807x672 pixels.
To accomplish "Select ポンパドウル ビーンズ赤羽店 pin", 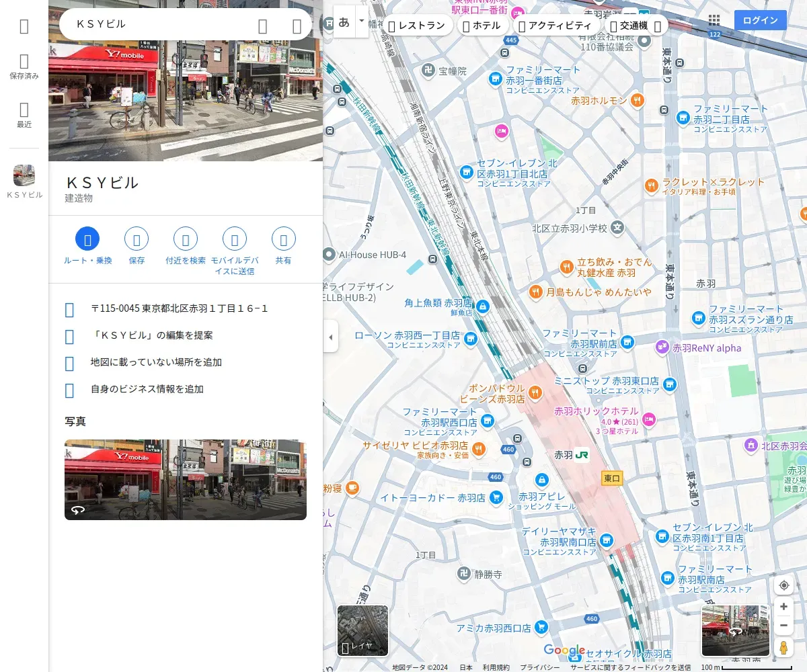I will tap(535, 392).
